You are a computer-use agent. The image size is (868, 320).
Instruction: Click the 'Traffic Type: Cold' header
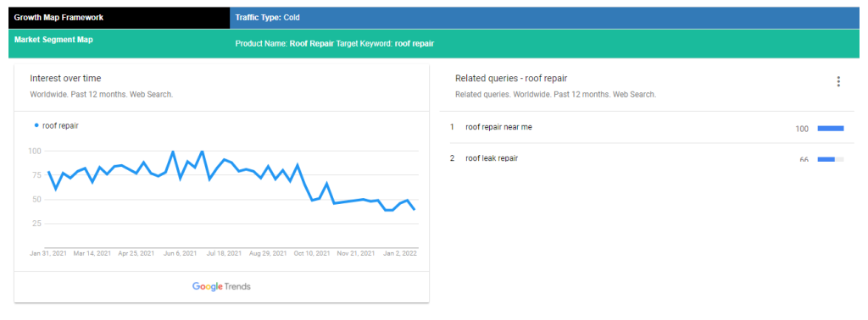click(x=545, y=18)
